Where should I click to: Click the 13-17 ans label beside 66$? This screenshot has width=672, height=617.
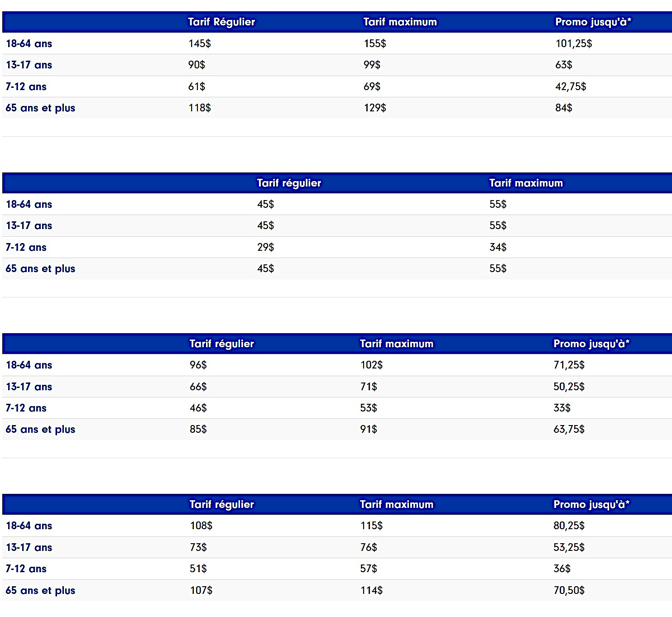(29, 387)
